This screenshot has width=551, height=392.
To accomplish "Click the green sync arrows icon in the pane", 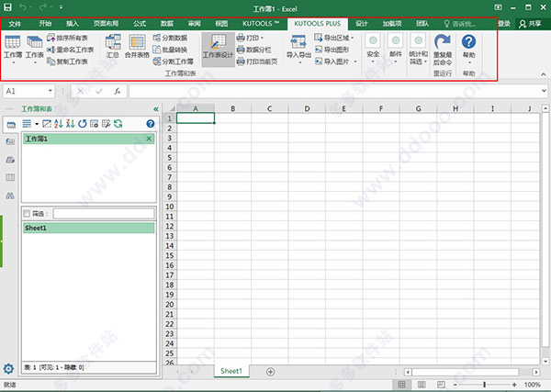I will pos(118,124).
